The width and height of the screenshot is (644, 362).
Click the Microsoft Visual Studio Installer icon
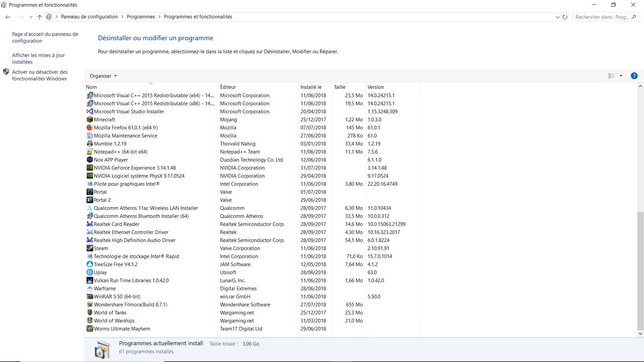[90, 112]
